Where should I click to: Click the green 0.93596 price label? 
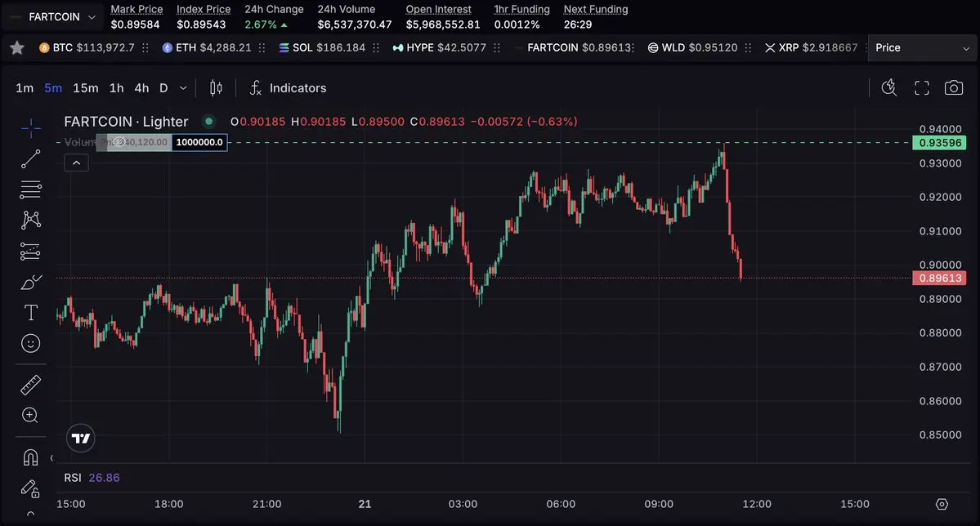coord(939,142)
